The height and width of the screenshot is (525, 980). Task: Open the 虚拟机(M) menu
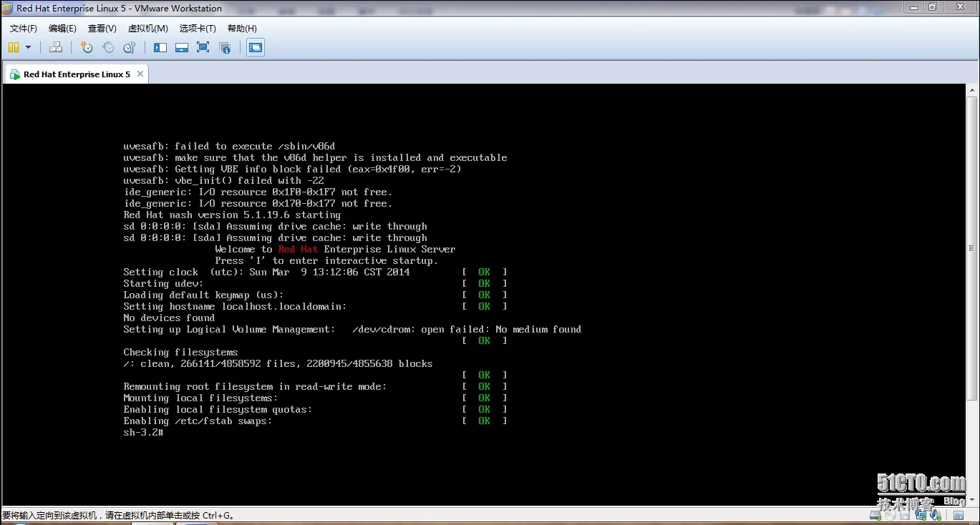tap(148, 28)
